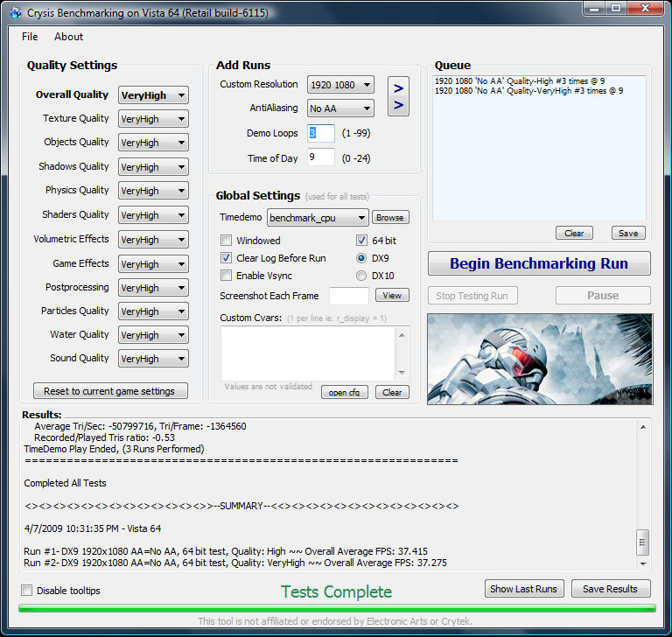The width and height of the screenshot is (672, 637).
Task: Expand the AntiAliasing dropdown
Action: click(340, 108)
